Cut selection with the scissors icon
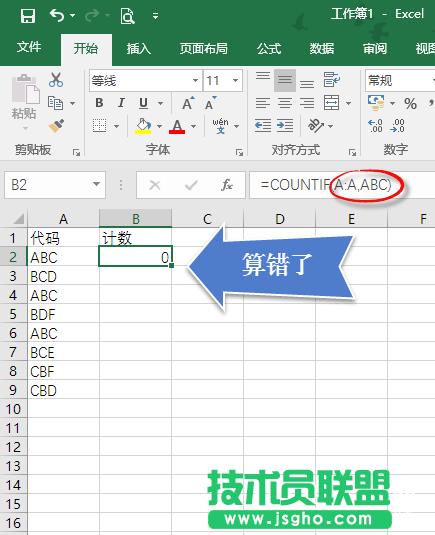 pos(56,80)
